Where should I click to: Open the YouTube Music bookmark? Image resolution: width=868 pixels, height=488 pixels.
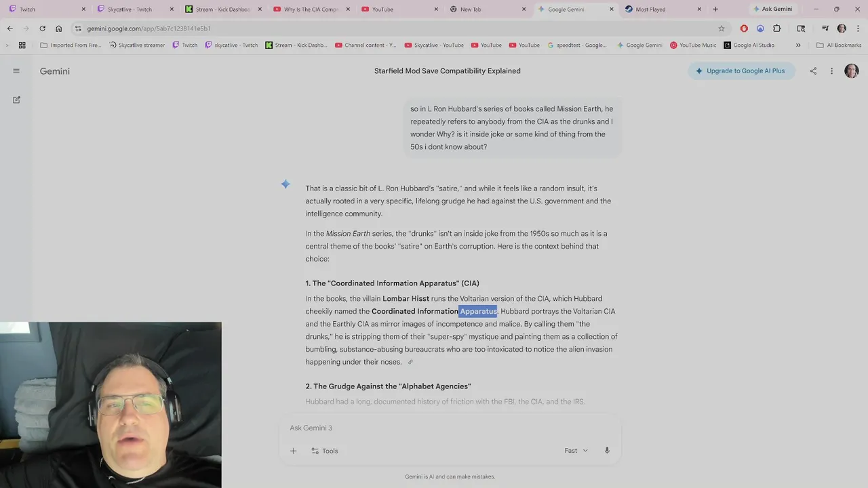pos(693,45)
